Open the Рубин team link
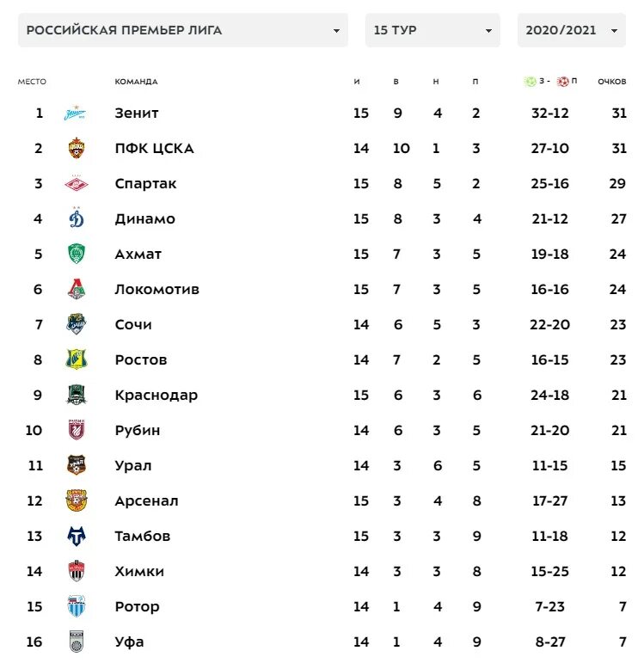The width and height of the screenshot is (644, 663). [x=138, y=431]
